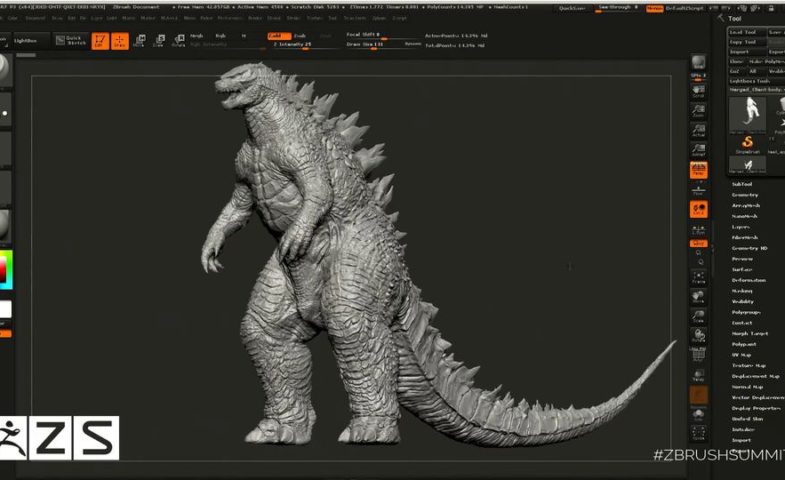785x480 pixels.
Task: Expand the SubTool subpalette
Action: (742, 184)
